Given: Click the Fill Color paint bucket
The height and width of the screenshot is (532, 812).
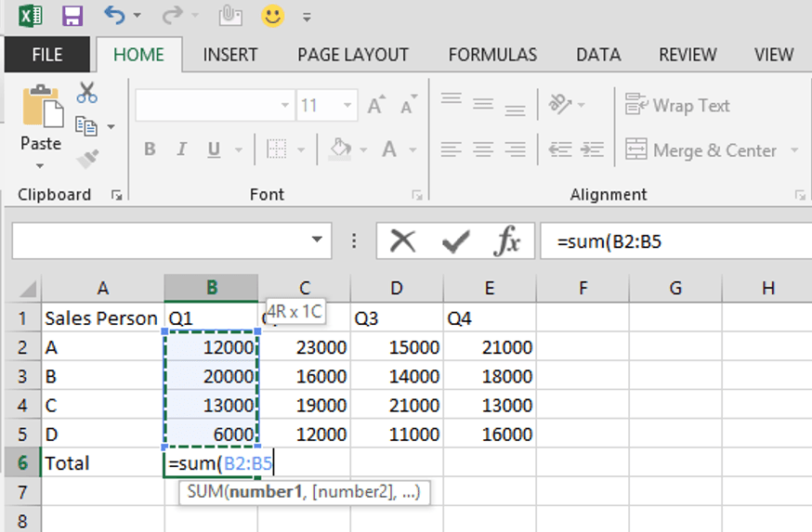Looking at the screenshot, I should click(341, 149).
